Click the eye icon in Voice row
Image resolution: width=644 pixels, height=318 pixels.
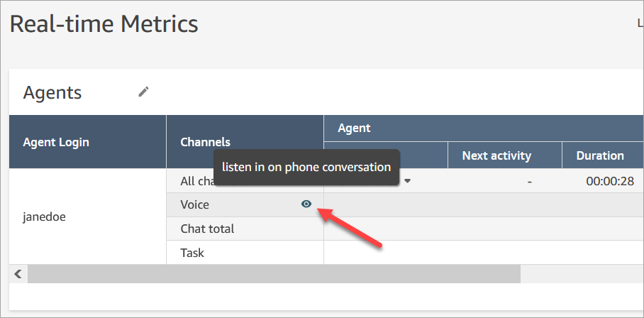(306, 204)
